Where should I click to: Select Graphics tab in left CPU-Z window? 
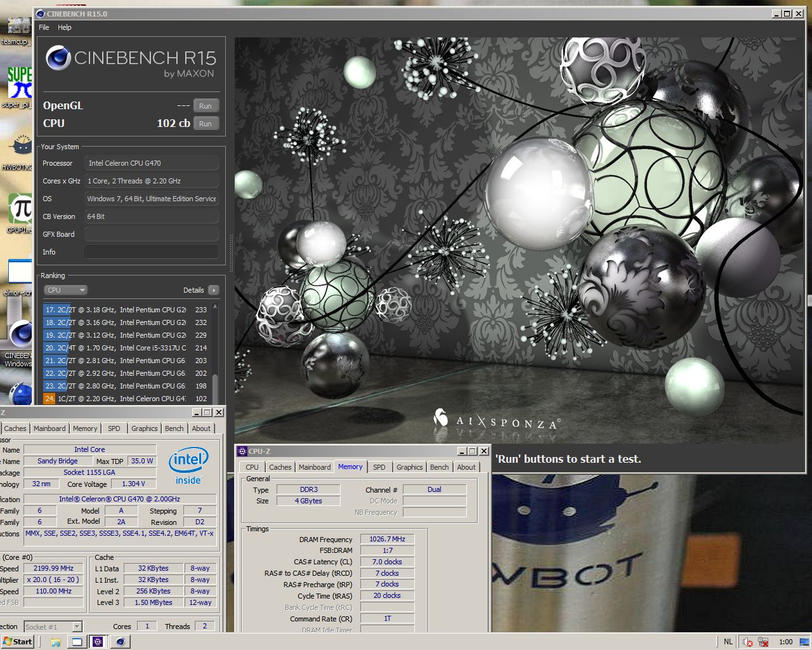(145, 428)
